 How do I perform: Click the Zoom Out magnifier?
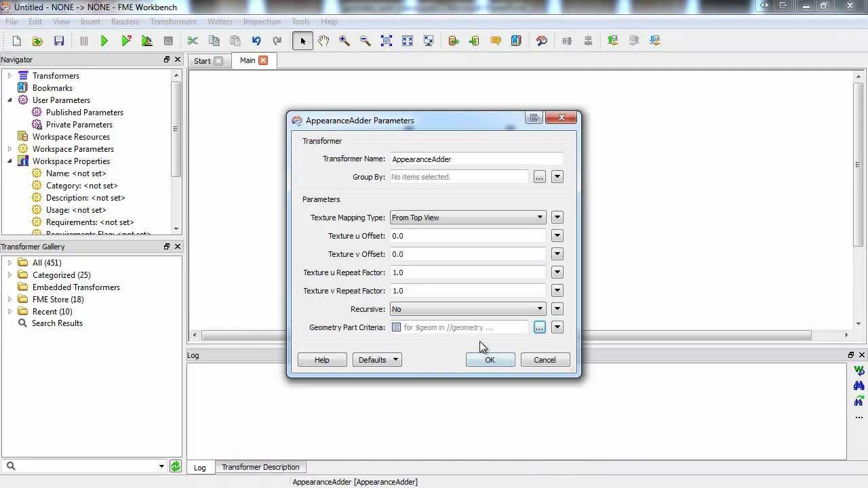(366, 41)
